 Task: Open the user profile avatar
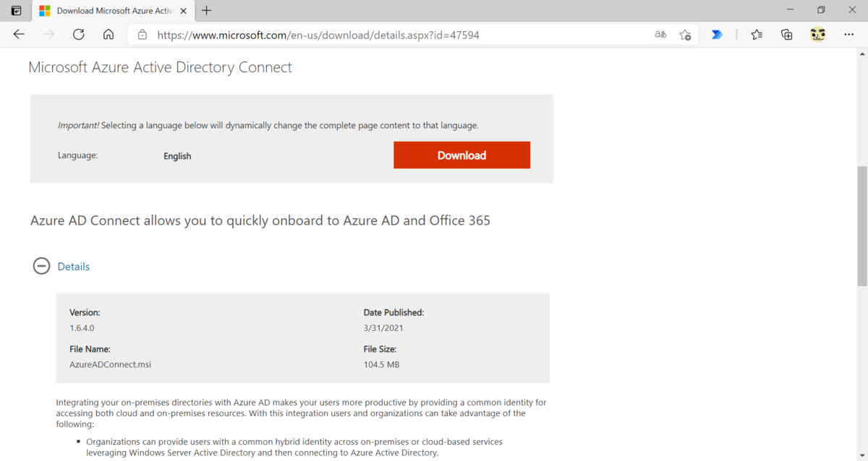point(818,35)
